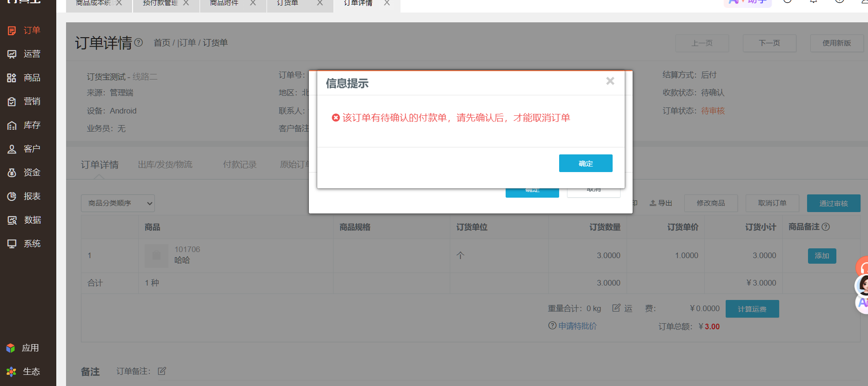Click the edit icon beside 订单备注
This screenshot has width=868, height=386.
pos(162,371)
